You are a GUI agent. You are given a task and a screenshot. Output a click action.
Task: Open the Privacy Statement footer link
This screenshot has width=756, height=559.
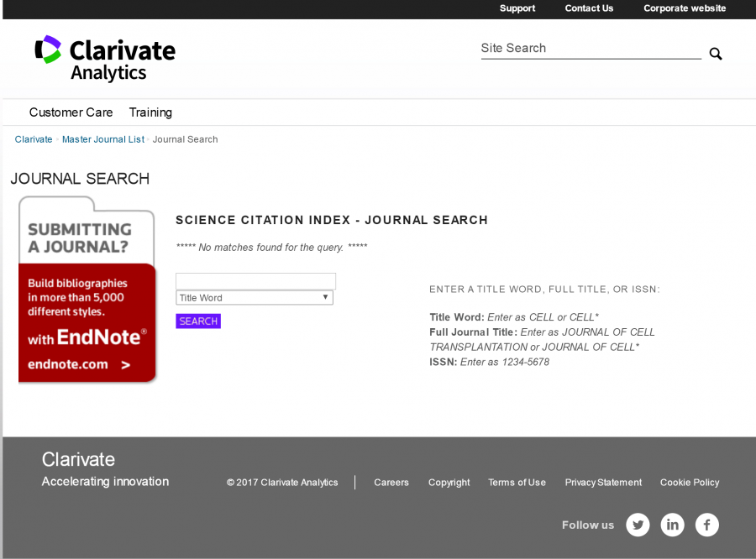pos(603,483)
